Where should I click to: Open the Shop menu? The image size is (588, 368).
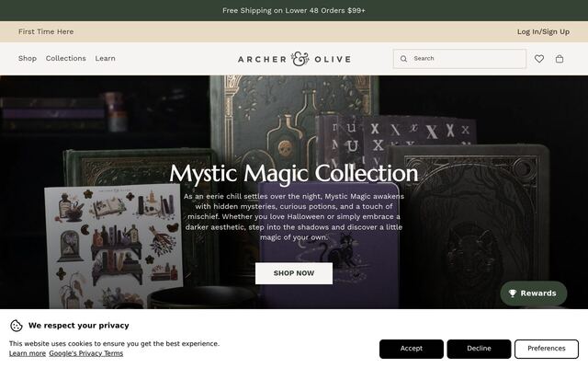click(x=28, y=58)
